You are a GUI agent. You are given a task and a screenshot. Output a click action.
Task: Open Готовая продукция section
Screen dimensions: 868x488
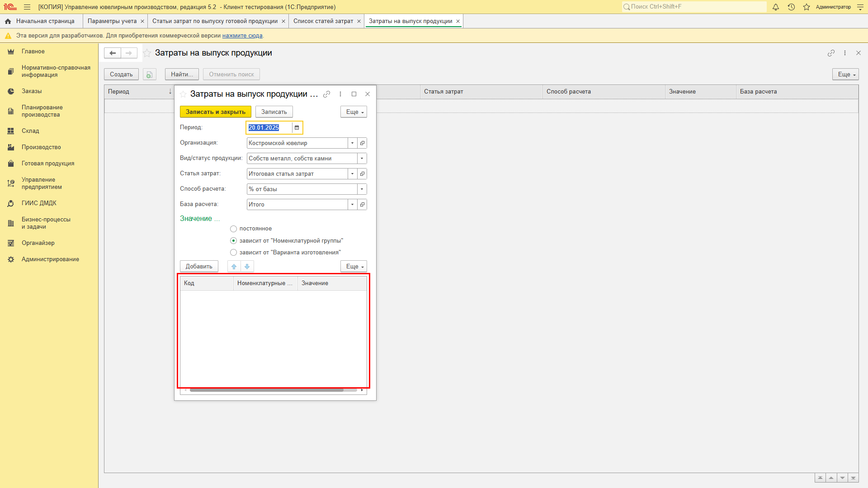click(x=48, y=164)
